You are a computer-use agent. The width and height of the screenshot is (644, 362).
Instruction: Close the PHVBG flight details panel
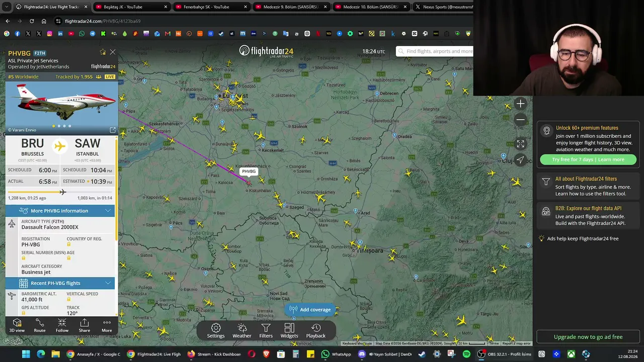pos(113,52)
